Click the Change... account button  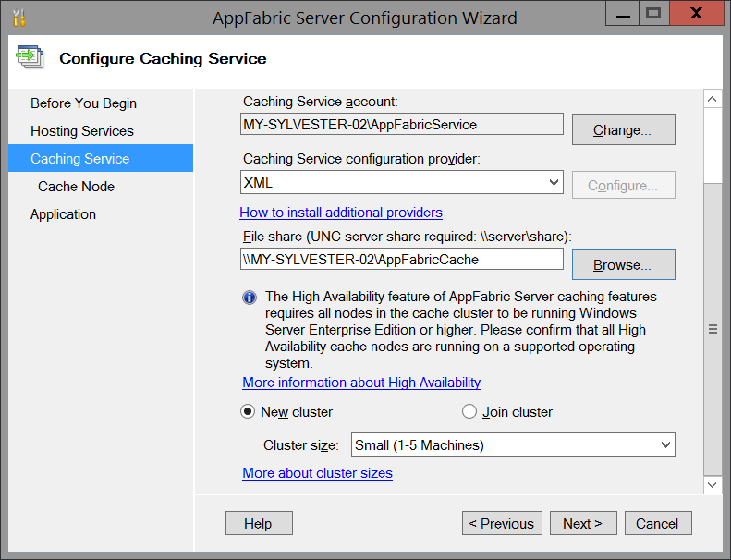coord(623,129)
